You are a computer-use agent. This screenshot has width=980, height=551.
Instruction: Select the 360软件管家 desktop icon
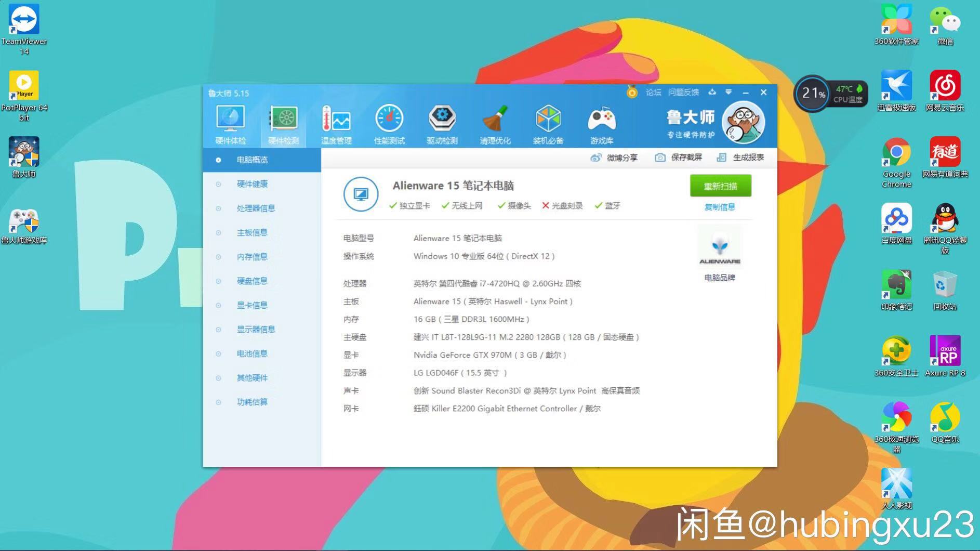896,24
